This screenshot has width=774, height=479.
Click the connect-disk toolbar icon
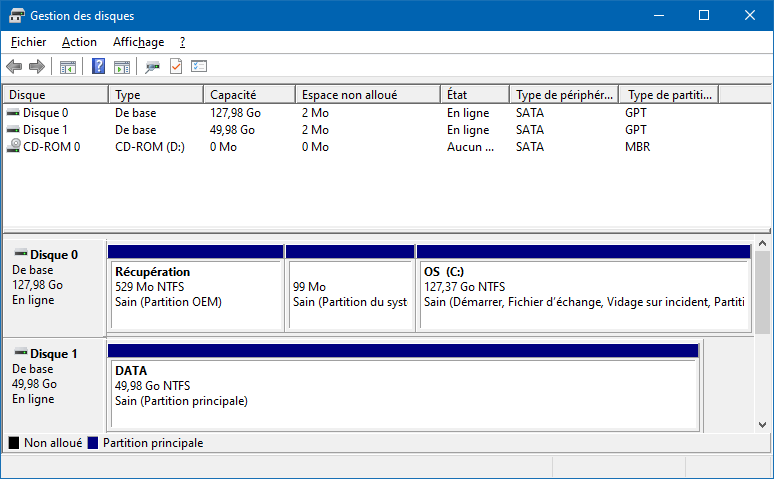pos(153,67)
